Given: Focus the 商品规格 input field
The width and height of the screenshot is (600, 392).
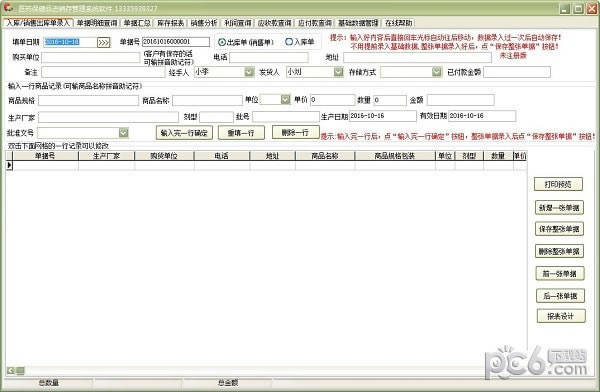Looking at the screenshot, I should tap(88, 100).
